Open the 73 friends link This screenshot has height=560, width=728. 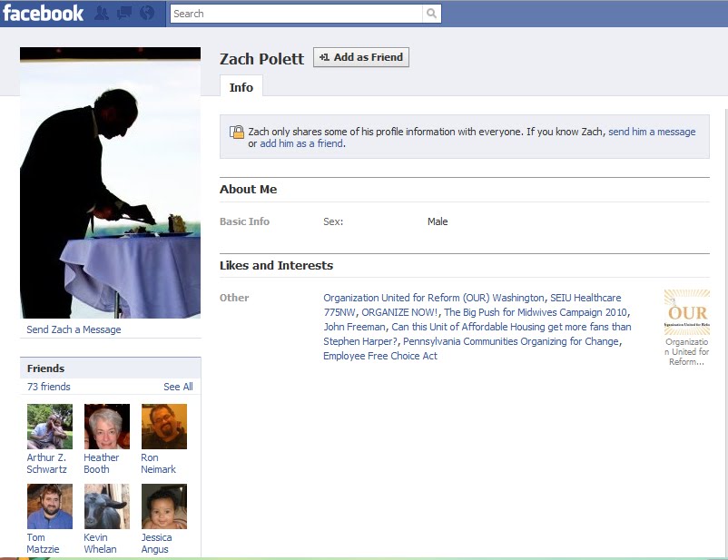49,387
